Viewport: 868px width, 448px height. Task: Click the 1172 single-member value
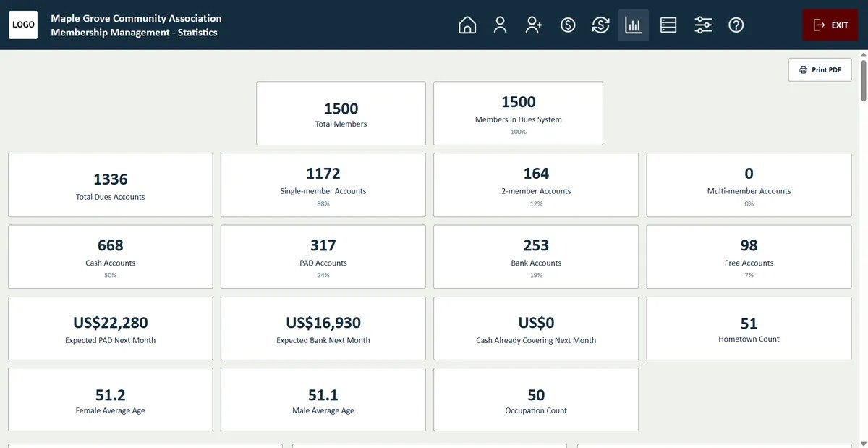323,174
